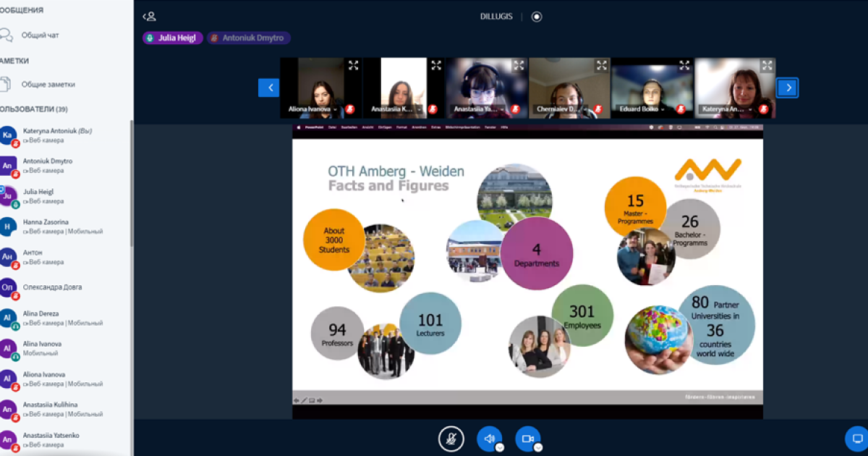Click the Antoniuk Dmytro talking indicator
Screen dimensions: 868x456
click(x=249, y=38)
